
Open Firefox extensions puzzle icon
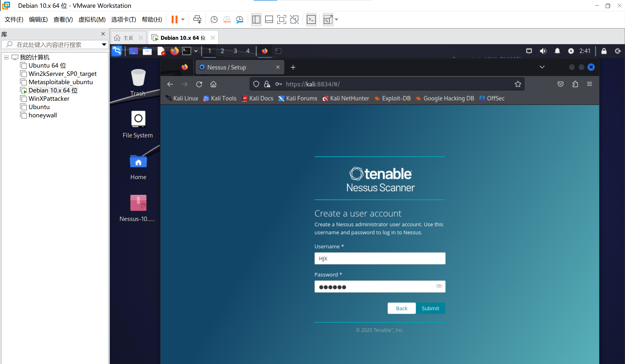(x=575, y=84)
